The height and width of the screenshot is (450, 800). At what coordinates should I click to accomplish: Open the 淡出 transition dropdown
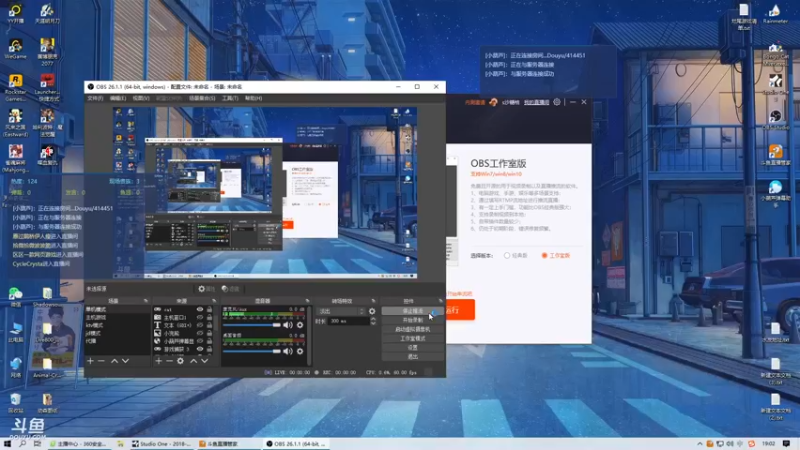pyautogui.click(x=341, y=311)
